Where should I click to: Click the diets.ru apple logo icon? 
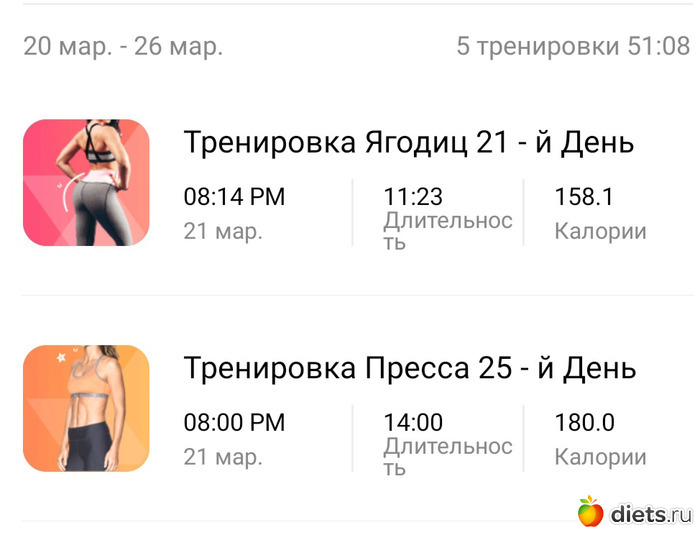[x=591, y=512]
